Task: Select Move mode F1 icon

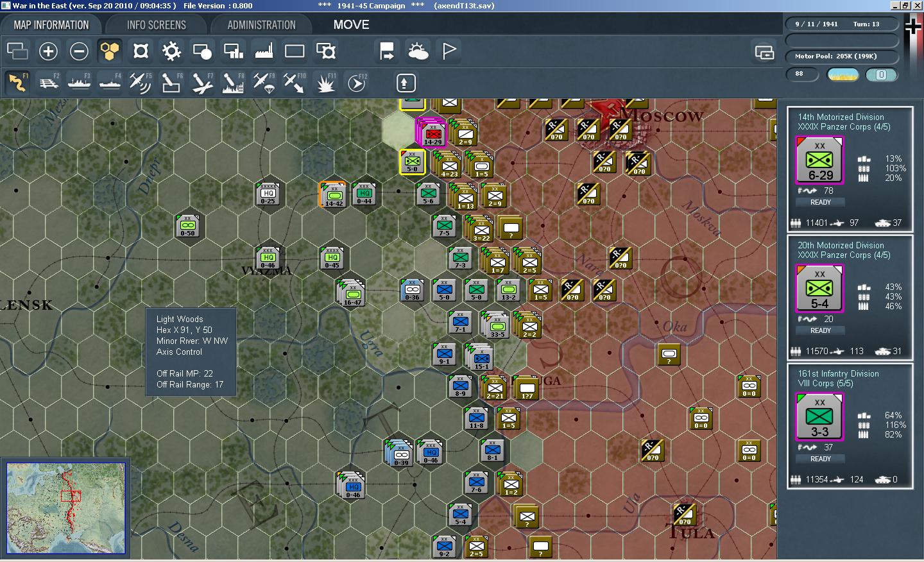Action: (17, 82)
